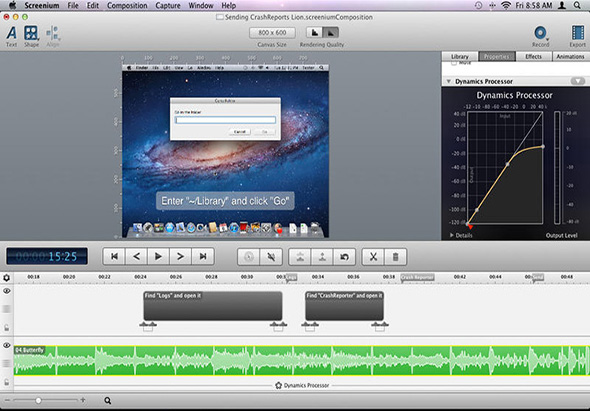The width and height of the screenshot is (590, 411).
Task: Open the Shape tool
Action: pyautogui.click(x=31, y=36)
